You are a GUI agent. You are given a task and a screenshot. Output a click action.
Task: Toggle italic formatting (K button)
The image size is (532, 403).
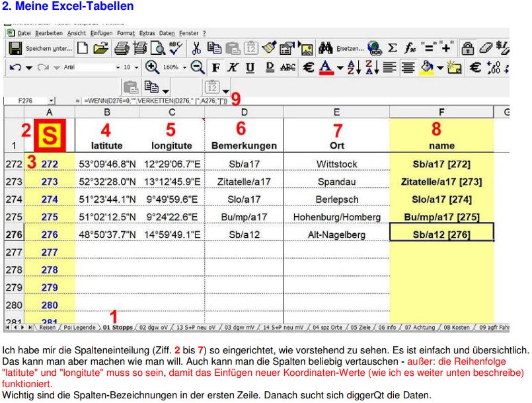click(232, 67)
